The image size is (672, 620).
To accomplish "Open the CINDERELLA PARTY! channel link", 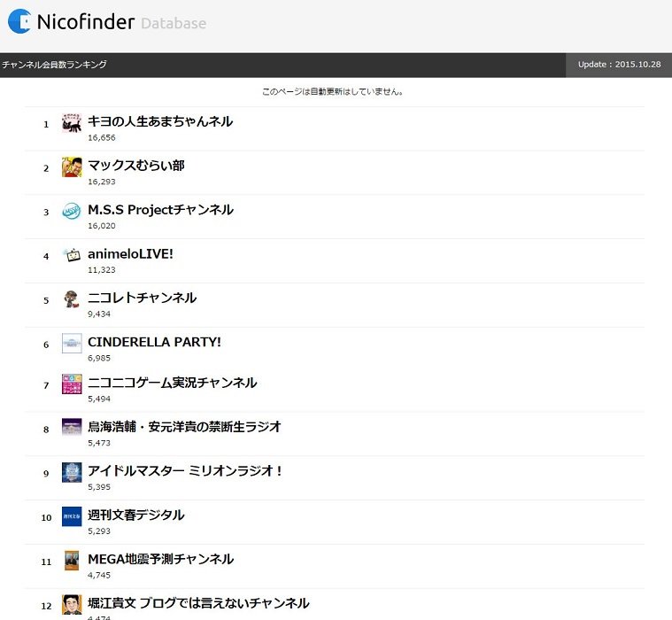I will pyautogui.click(x=155, y=342).
